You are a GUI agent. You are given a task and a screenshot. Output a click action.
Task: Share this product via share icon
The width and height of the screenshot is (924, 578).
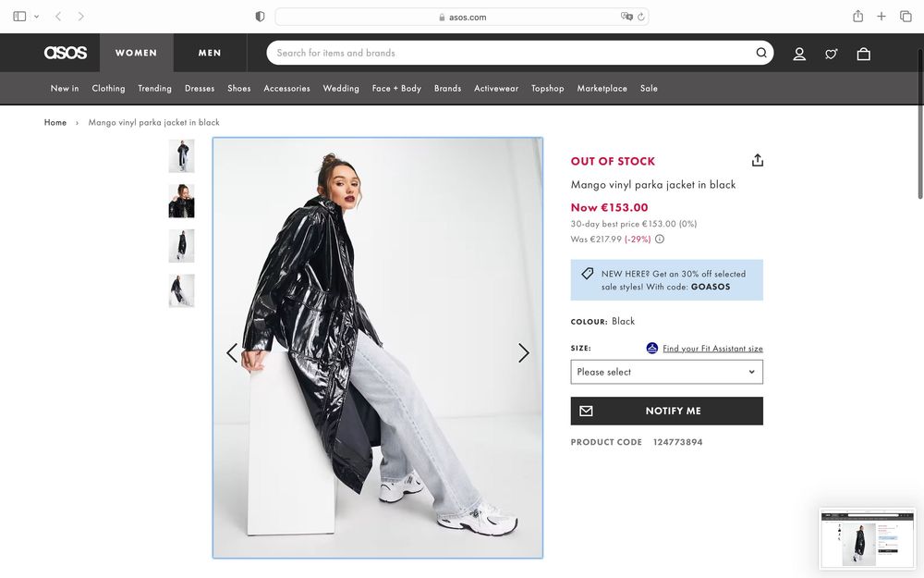click(758, 160)
